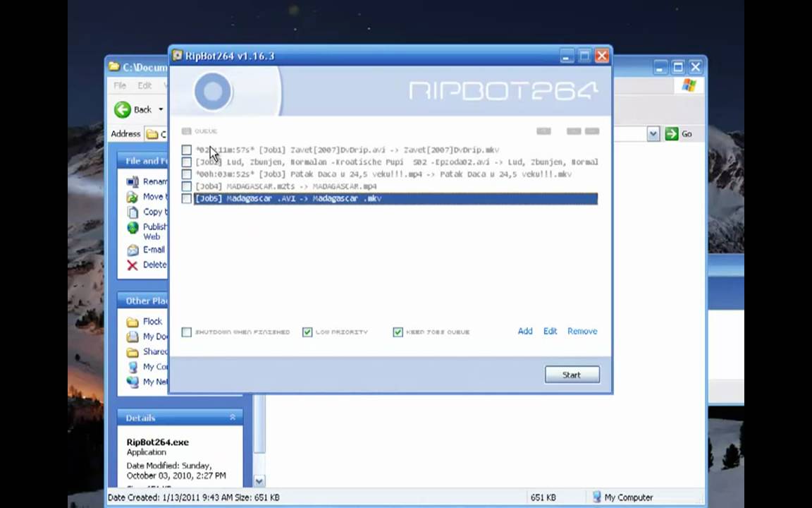Click the Windows flag logo in Explorer

click(x=689, y=85)
